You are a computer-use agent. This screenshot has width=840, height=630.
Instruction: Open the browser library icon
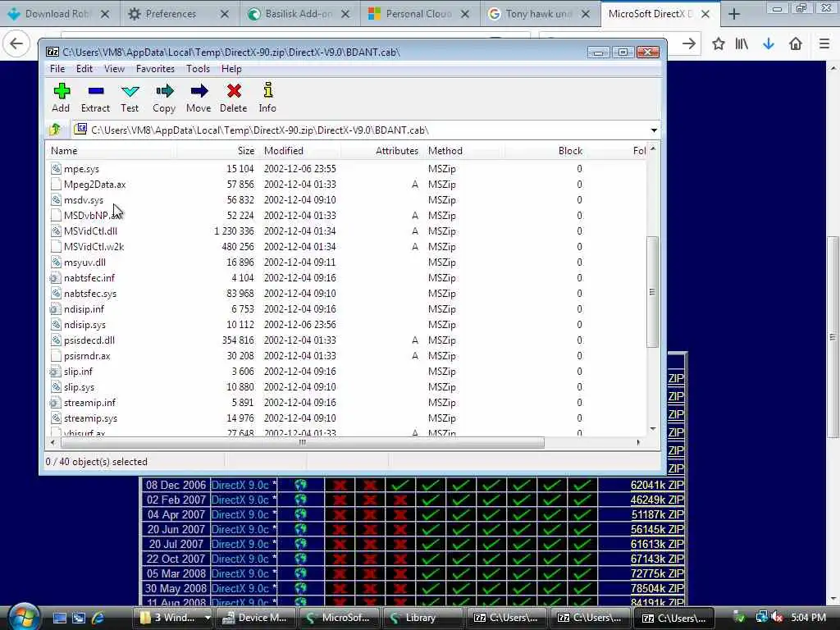742,43
